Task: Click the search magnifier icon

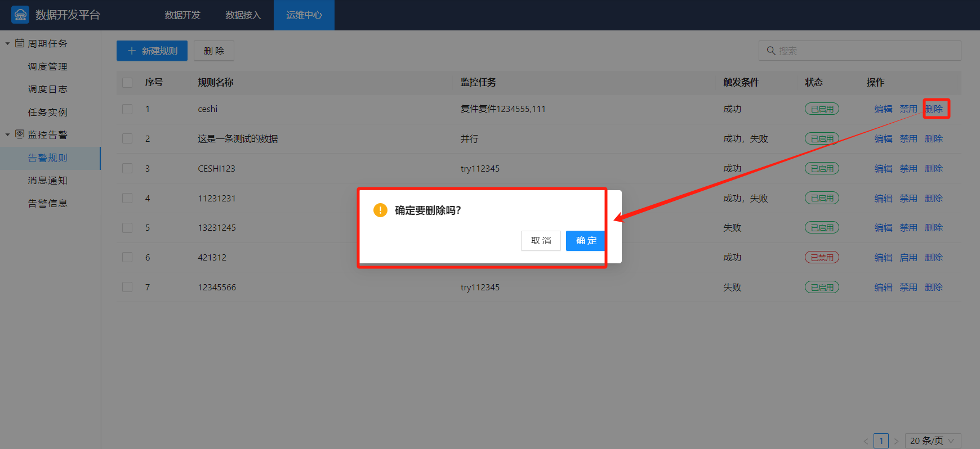Action: 771,51
